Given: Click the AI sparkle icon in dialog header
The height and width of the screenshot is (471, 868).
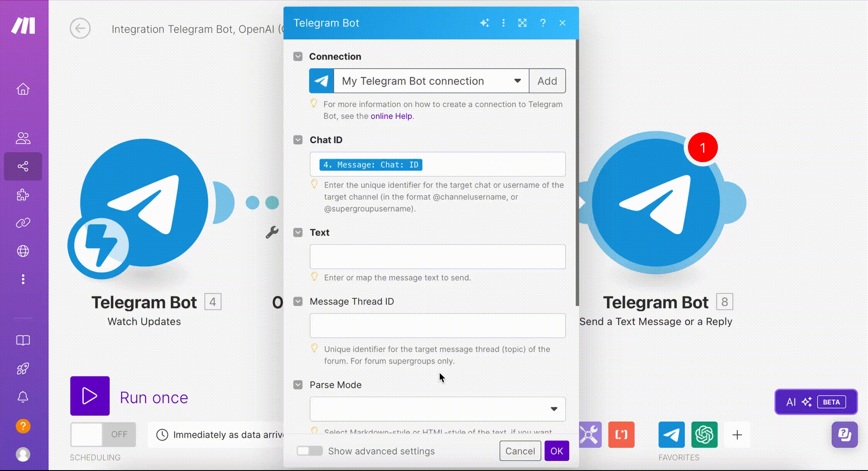Looking at the screenshot, I should coord(484,23).
